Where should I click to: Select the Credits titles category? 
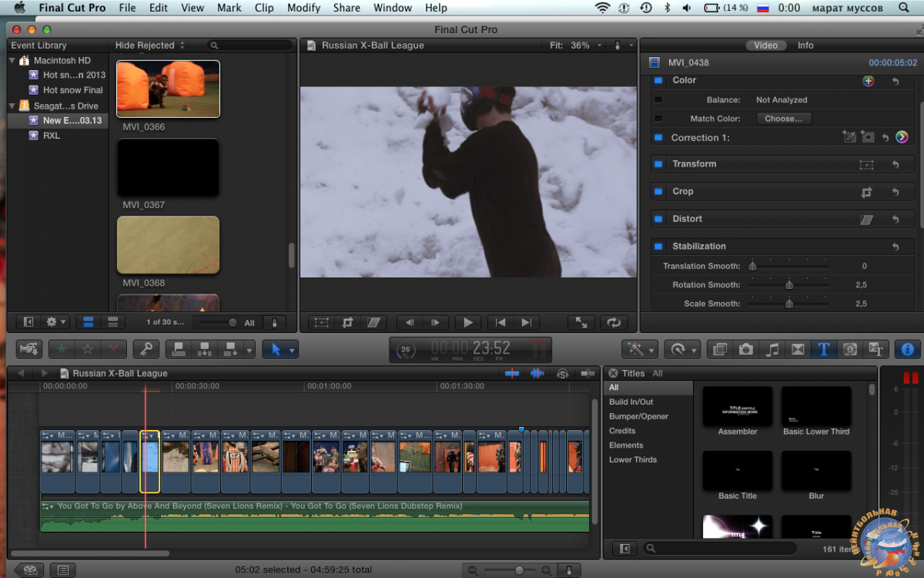(622, 431)
